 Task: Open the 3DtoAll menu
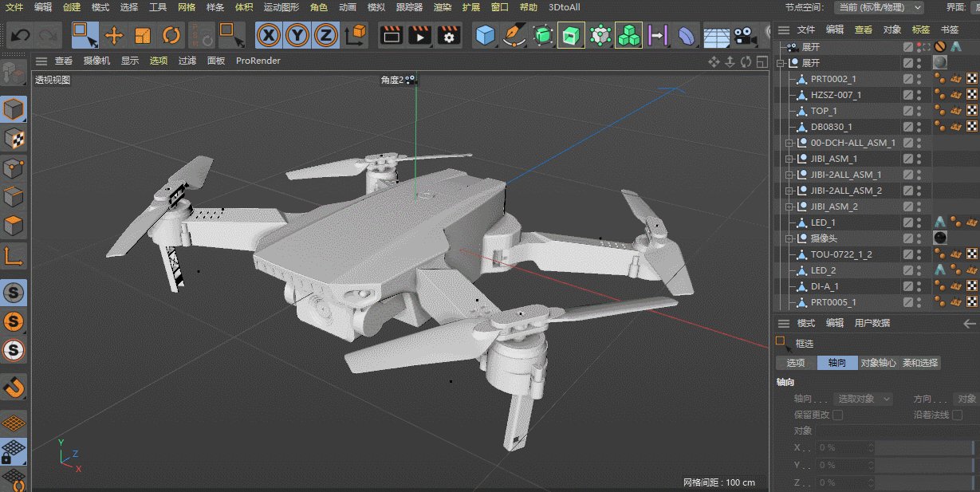pos(565,7)
